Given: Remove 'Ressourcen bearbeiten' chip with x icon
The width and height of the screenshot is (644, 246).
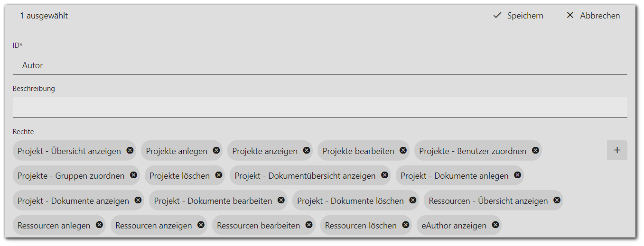Looking at the screenshot, I should click(x=309, y=225).
